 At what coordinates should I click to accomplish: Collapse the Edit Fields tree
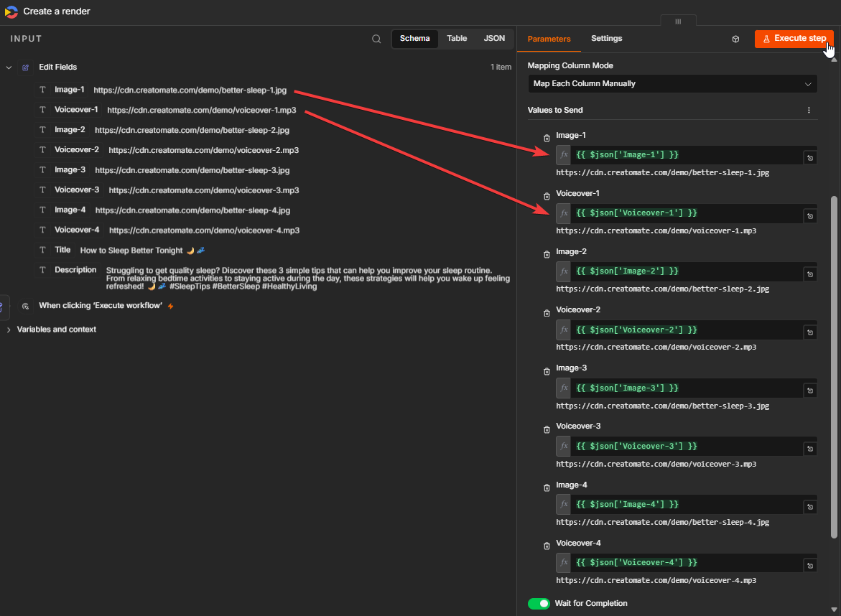(9, 67)
